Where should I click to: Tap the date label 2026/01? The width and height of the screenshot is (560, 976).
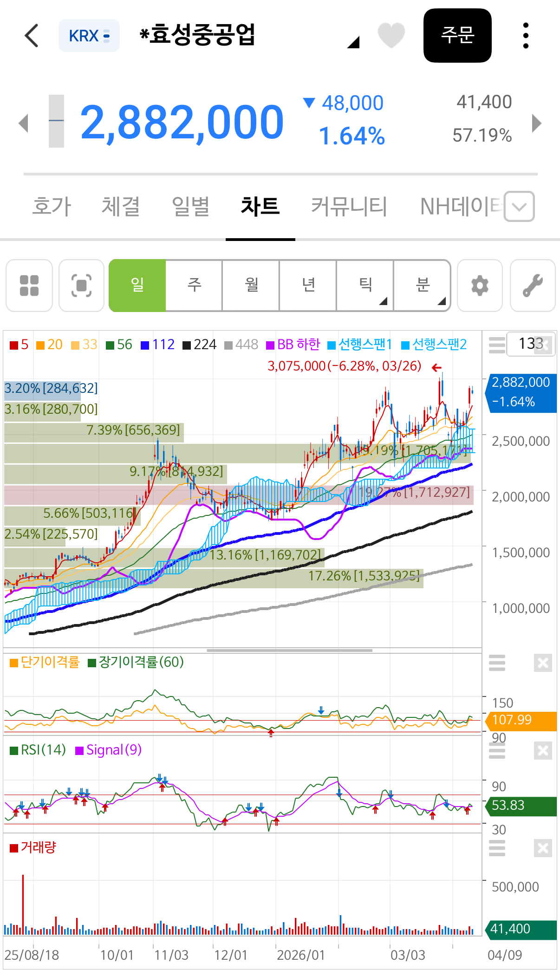coord(301,955)
